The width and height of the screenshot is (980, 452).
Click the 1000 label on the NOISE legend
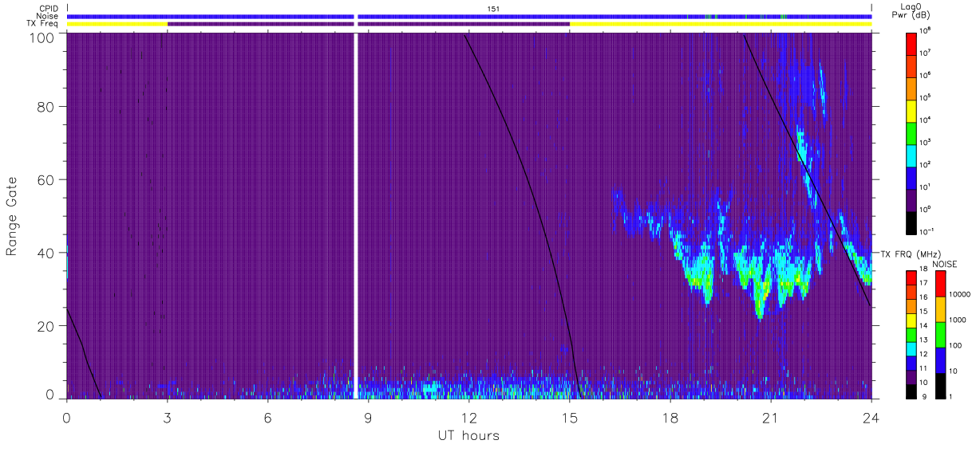click(958, 320)
